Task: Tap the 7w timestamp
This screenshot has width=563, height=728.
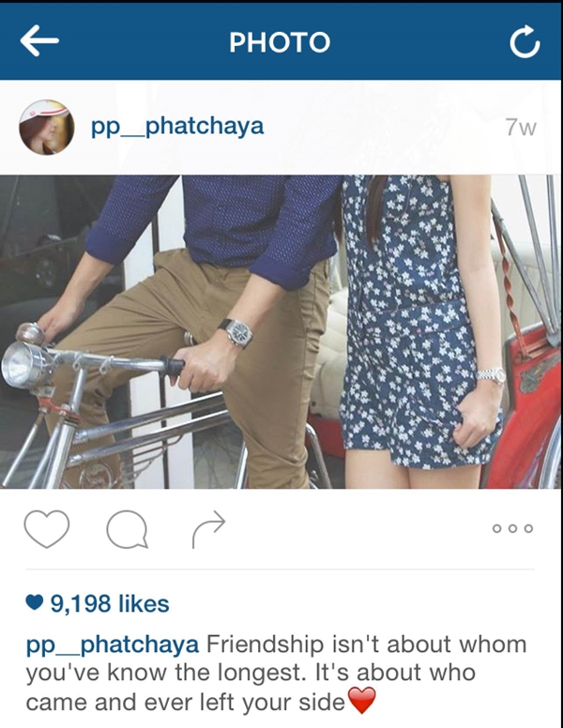Action: pyautogui.click(x=521, y=127)
